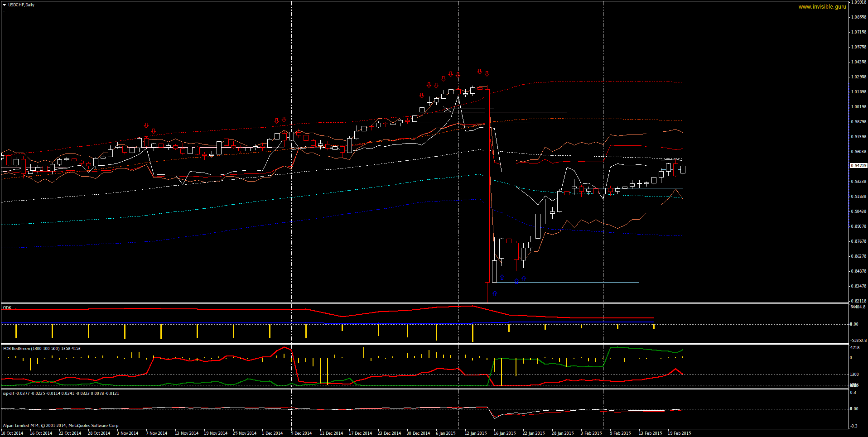The height and width of the screenshot is (437, 868).
Task: Click the 1300 level on FOB-RedGreen scale
Action: 854,375
